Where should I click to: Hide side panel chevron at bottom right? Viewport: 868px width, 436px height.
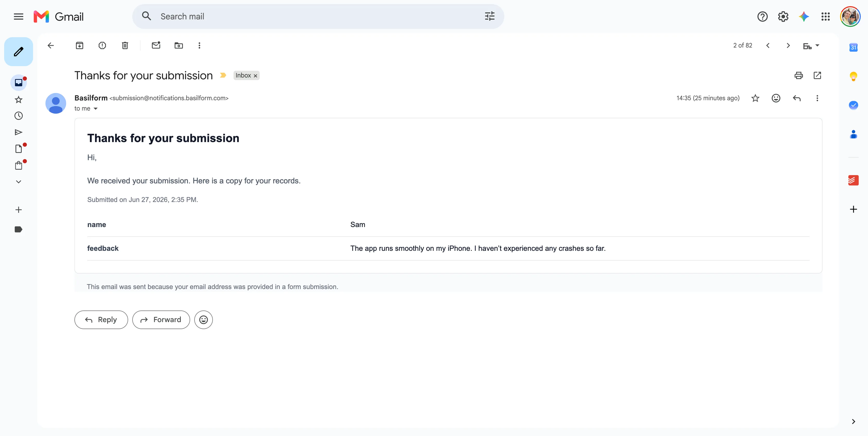point(854,422)
